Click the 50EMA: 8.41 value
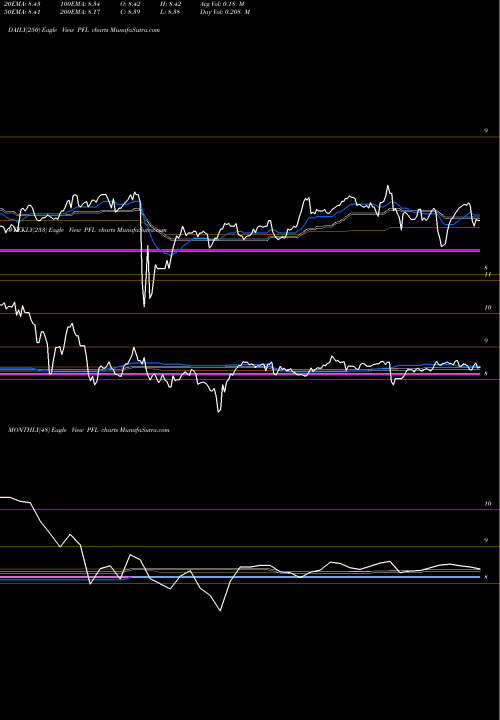The width and height of the screenshot is (500, 720). coord(22,12)
